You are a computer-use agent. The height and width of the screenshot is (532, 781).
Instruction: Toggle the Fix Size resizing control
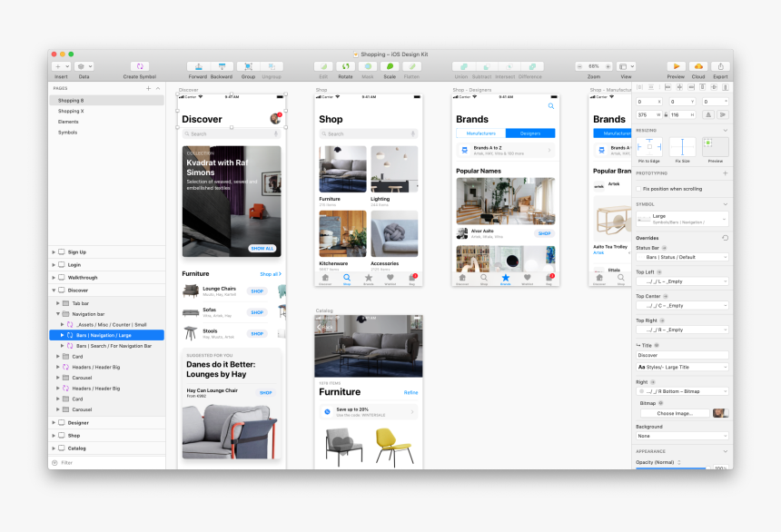(x=682, y=146)
